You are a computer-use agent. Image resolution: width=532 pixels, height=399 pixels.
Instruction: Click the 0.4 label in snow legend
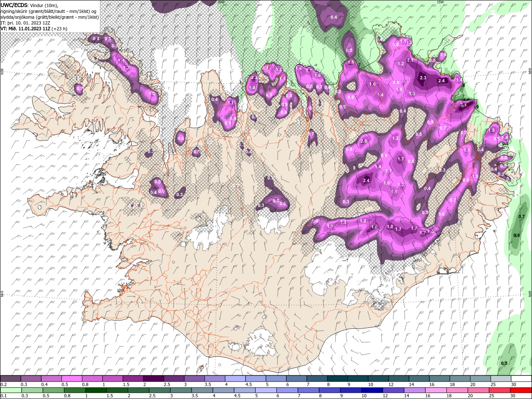44,384
